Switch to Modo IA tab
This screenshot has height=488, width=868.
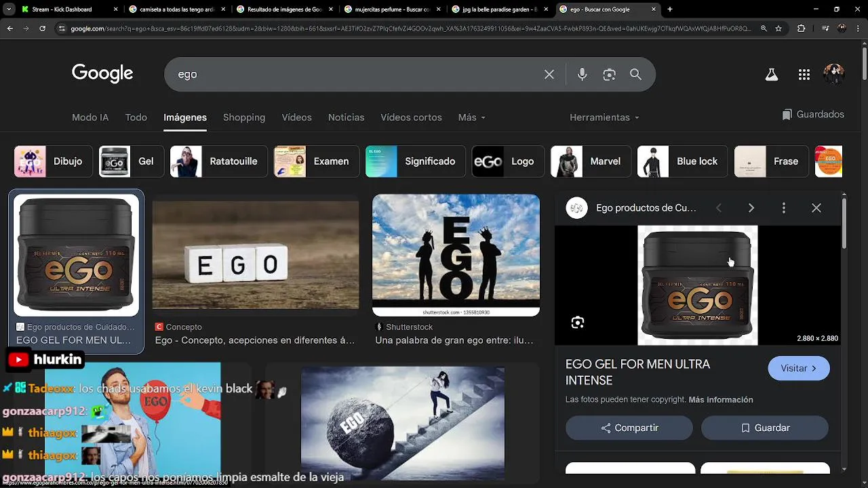click(x=90, y=117)
